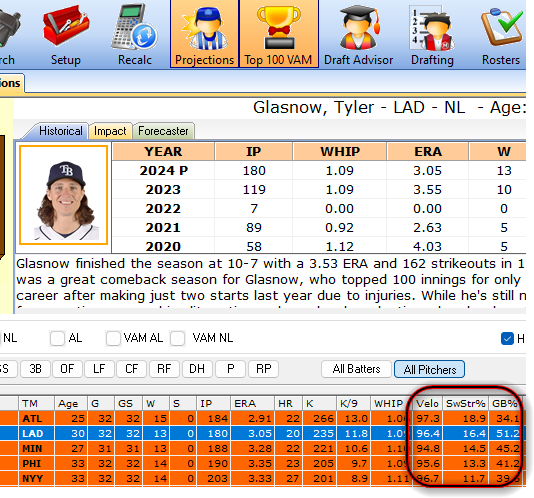The height and width of the screenshot is (498, 534).
Task: Open the Setup toolbox icon
Action: coord(66,34)
